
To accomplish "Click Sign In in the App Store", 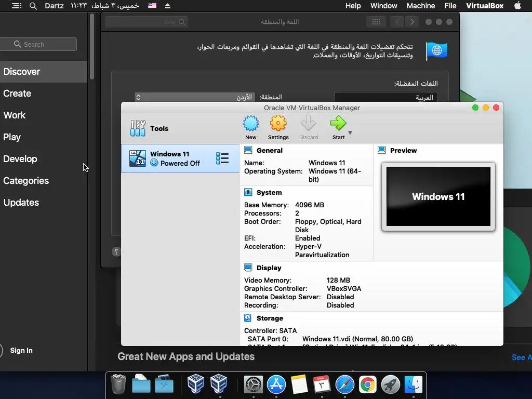I will (21, 351).
